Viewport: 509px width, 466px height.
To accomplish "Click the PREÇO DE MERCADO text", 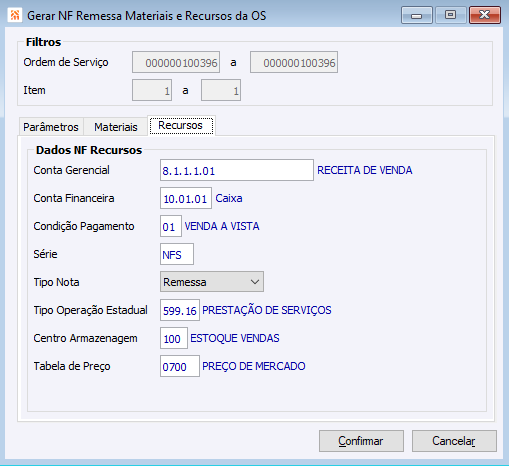I will (x=254, y=366).
